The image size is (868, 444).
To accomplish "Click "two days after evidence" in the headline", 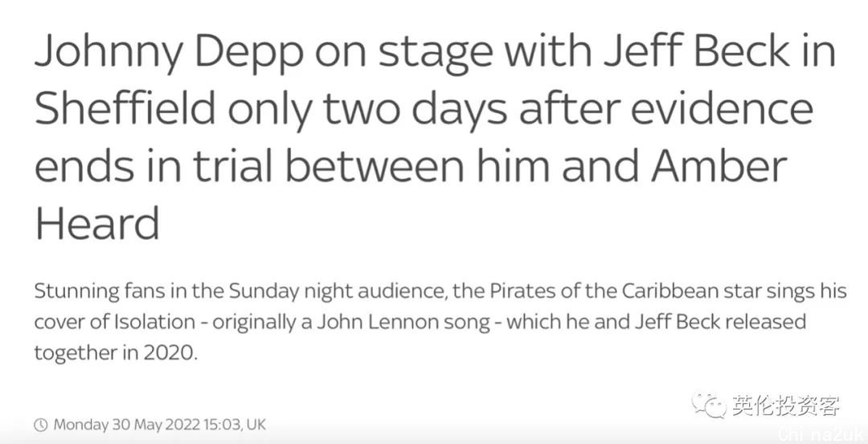I will [x=568, y=108].
